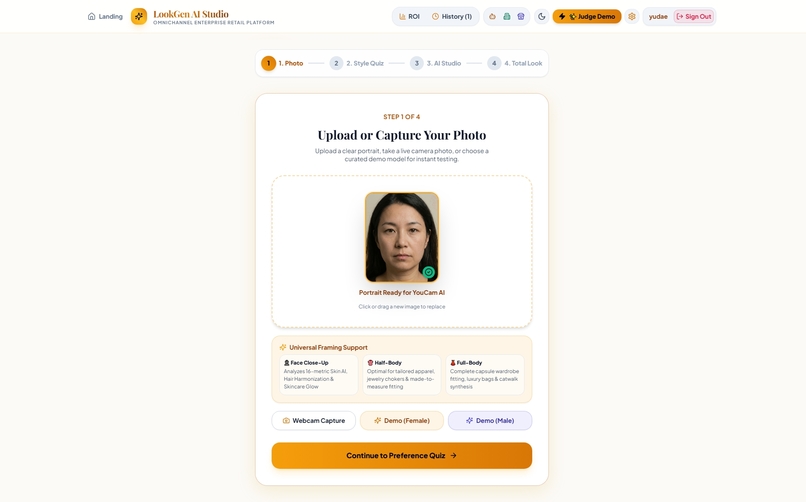Image resolution: width=806 pixels, height=502 pixels.
Task: Click the yudae username label
Action: point(658,16)
